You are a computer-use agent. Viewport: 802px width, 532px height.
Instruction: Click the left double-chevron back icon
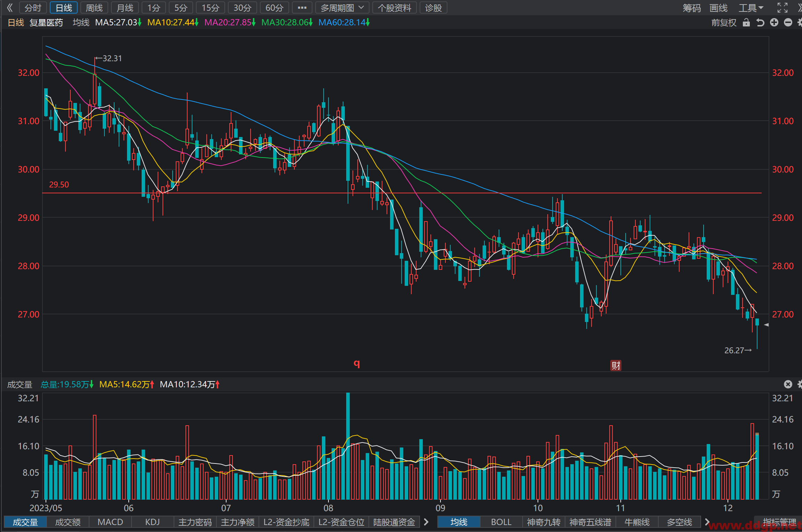pos(10,8)
